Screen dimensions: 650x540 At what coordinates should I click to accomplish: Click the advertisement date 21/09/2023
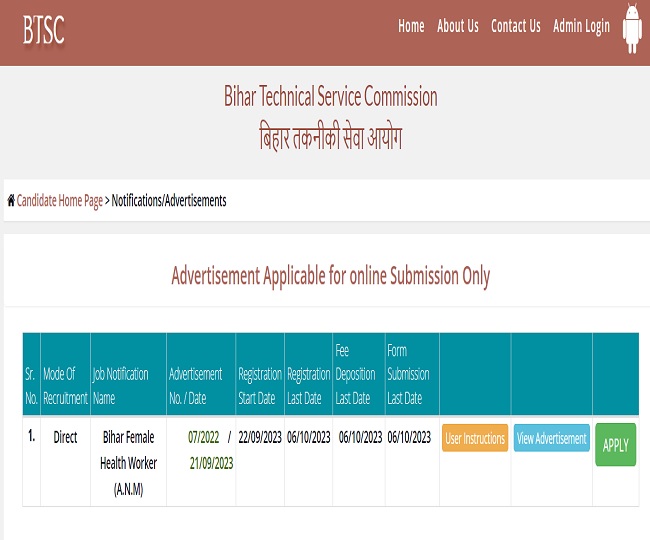pyautogui.click(x=210, y=463)
